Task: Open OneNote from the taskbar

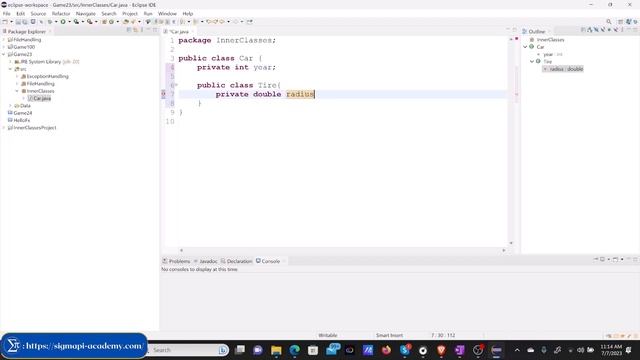Action: (x=460, y=350)
